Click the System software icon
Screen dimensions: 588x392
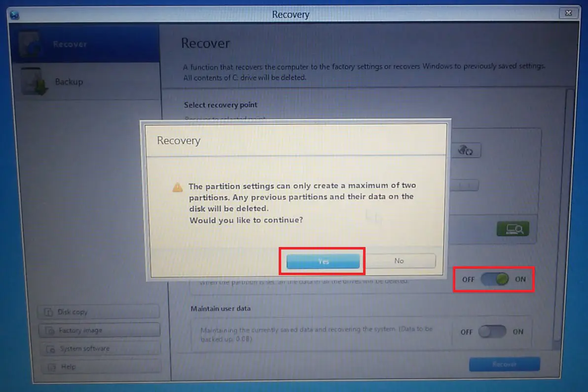[x=51, y=349]
